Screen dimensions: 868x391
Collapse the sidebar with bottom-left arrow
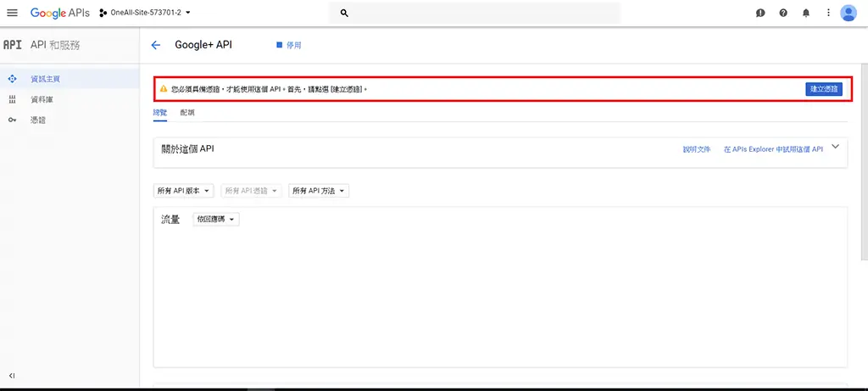pyautogui.click(x=12, y=376)
